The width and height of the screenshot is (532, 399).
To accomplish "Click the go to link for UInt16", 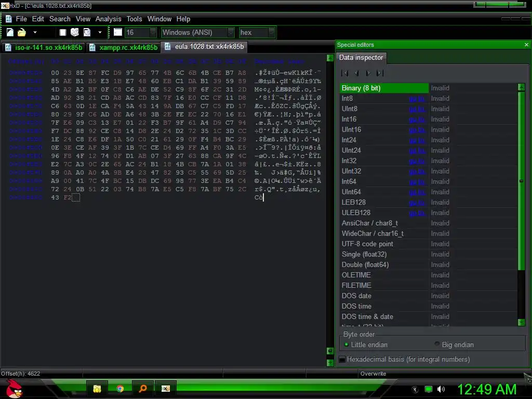I will (417, 130).
